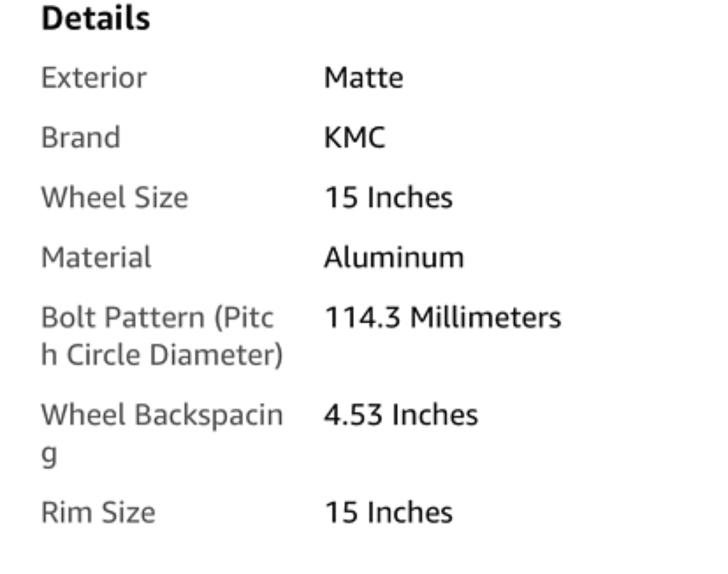Click the number 15 beside Rim Size
728x574 pixels.
341,512
